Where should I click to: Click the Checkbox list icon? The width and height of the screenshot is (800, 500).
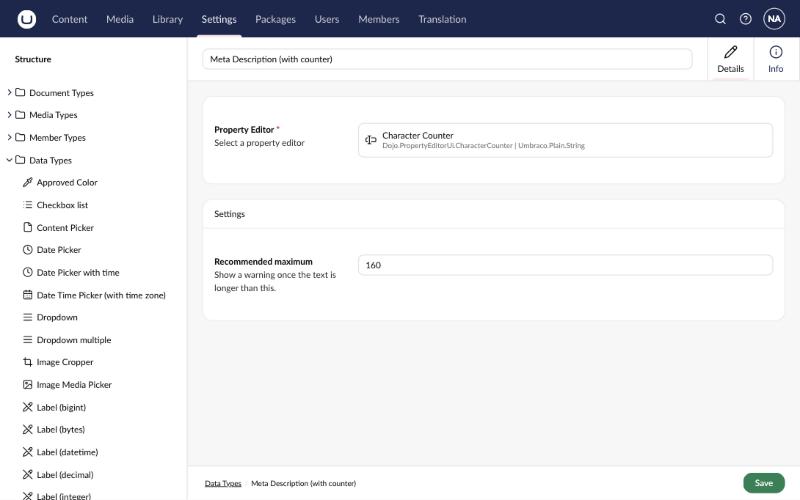[x=28, y=205]
